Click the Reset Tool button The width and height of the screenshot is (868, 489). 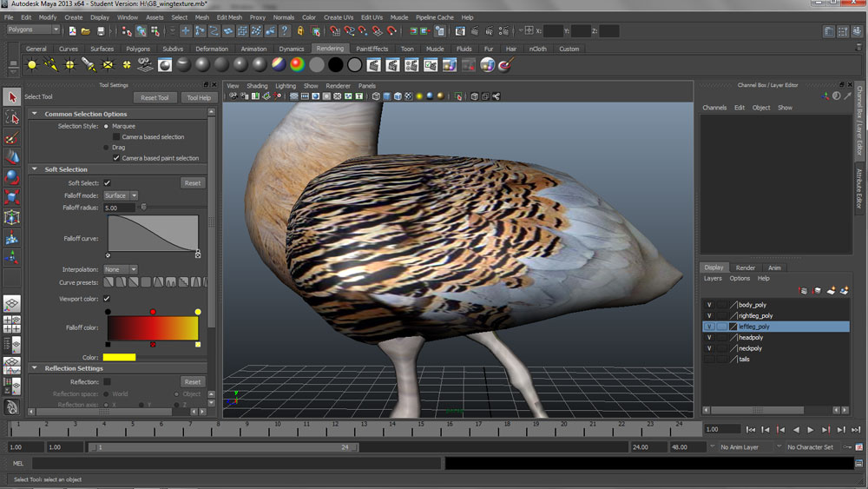155,98
